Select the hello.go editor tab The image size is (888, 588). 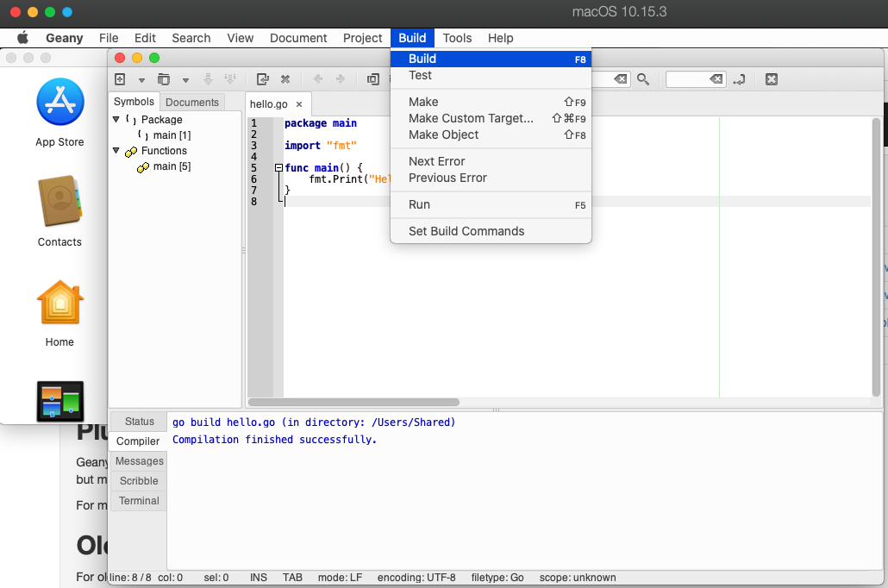tap(268, 104)
